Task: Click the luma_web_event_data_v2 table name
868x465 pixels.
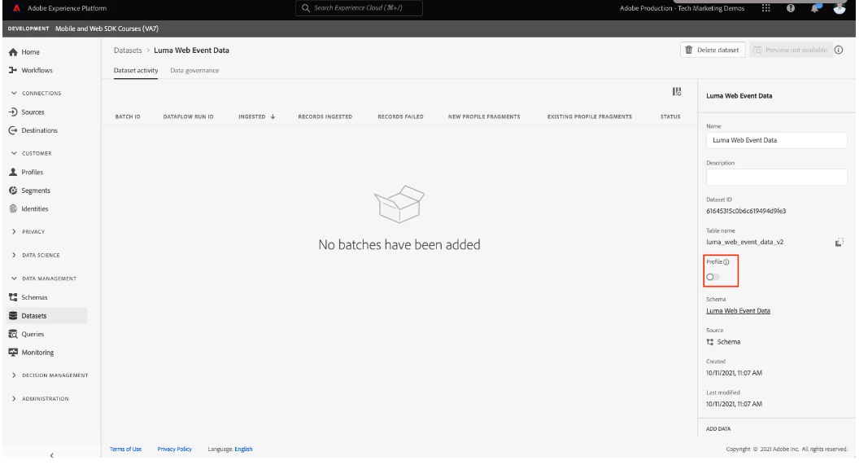Action: click(744, 242)
